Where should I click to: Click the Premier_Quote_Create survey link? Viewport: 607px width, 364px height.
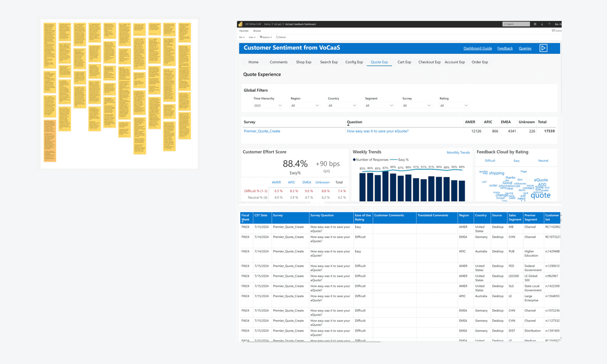(x=262, y=131)
